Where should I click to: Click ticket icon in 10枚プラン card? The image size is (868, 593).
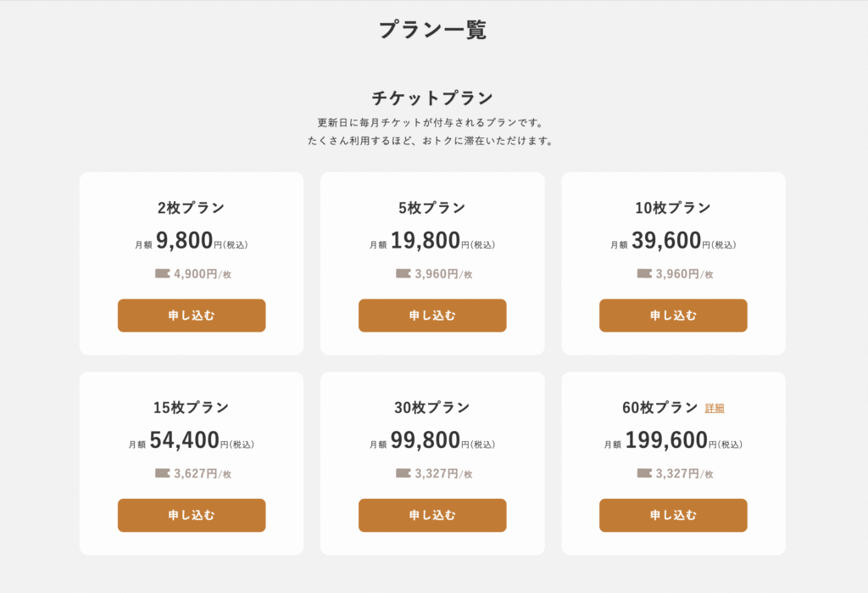644,273
